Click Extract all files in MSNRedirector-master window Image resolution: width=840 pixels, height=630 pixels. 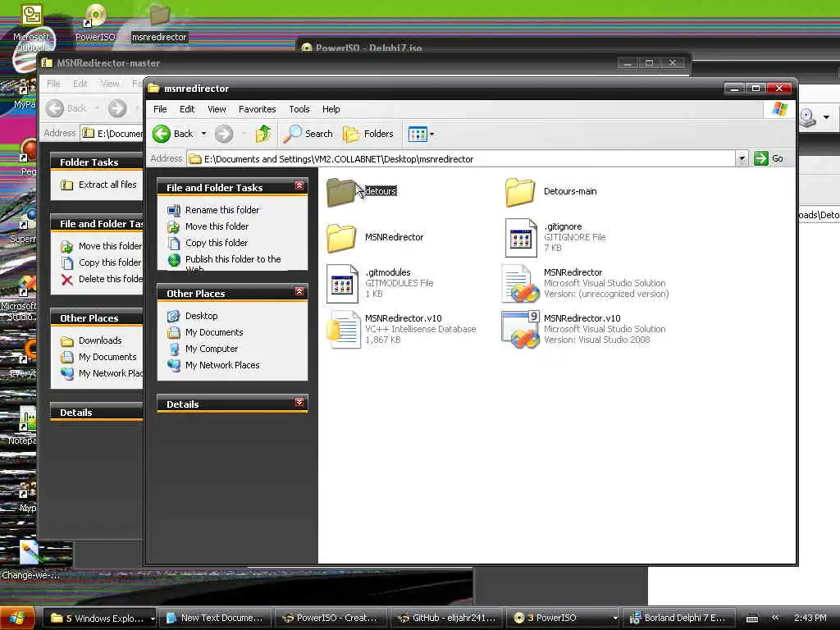tap(107, 185)
